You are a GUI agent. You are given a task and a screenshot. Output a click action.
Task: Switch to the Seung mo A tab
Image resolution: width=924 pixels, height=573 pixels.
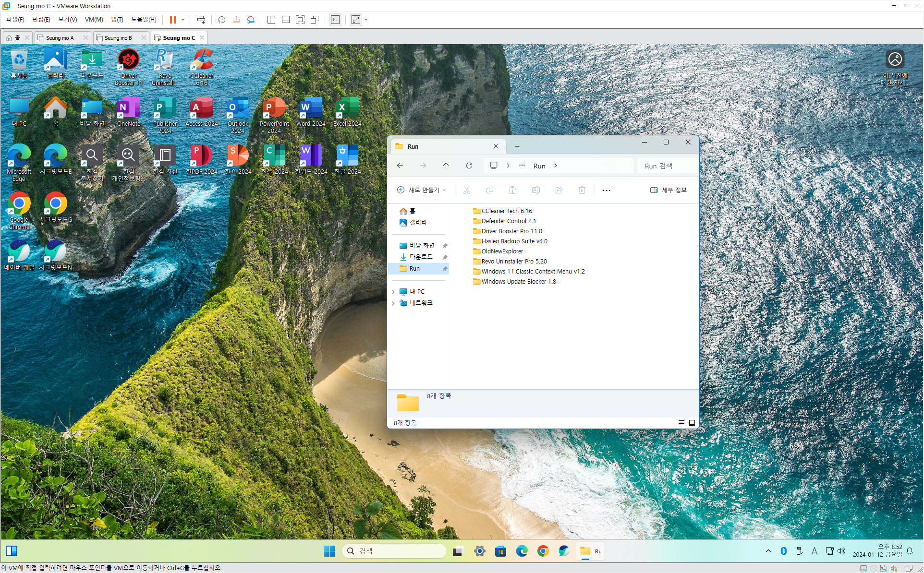(60, 38)
